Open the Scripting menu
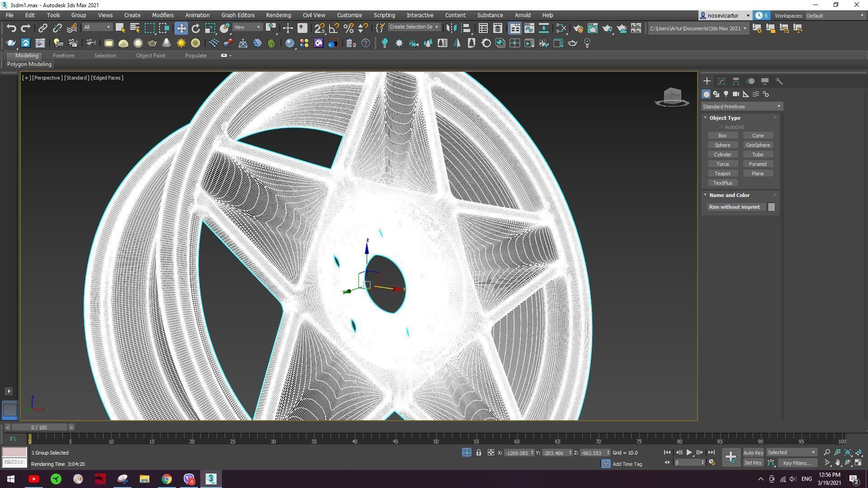868x488 pixels. pos(384,15)
